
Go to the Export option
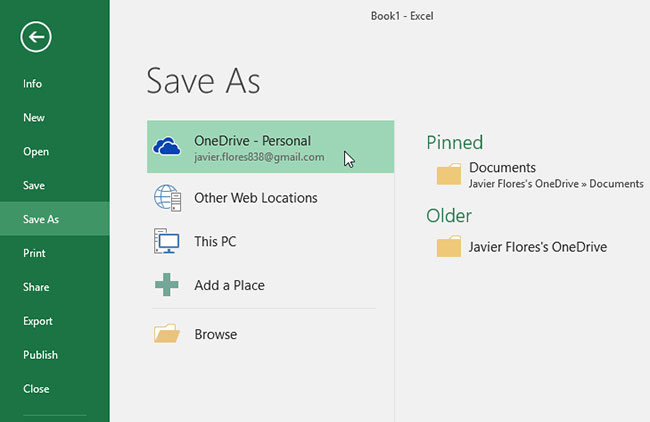tap(55, 321)
